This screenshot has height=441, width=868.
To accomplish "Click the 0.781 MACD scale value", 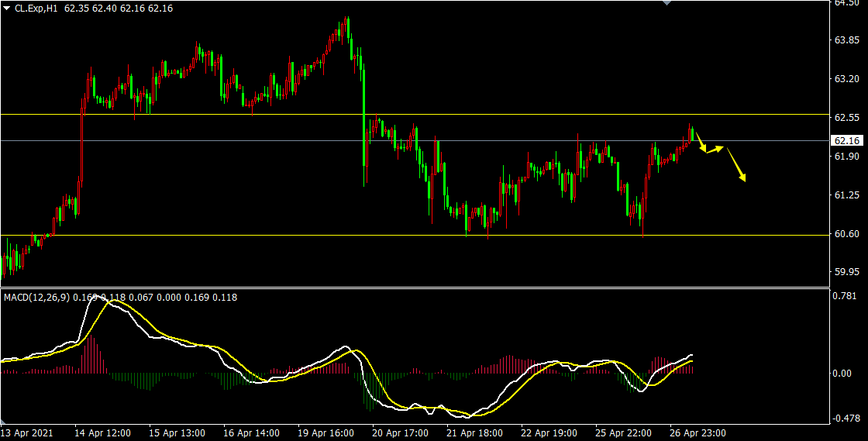I will (843, 295).
